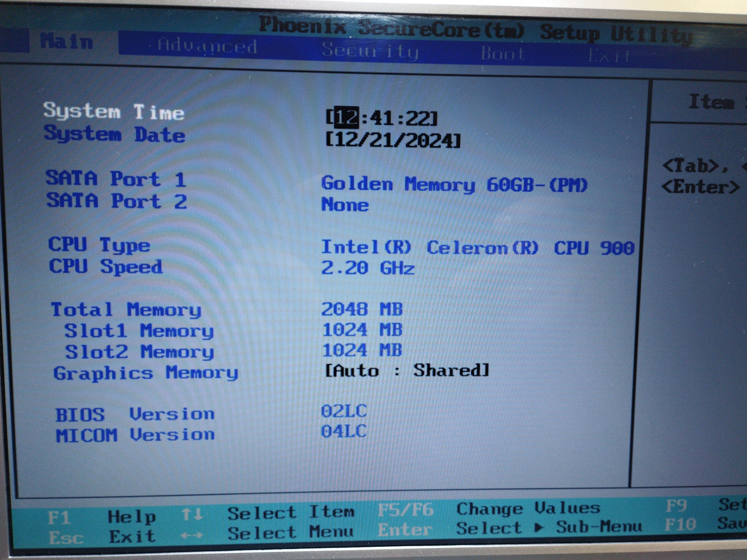This screenshot has height=560, width=747.
Task: Click the Total Memory label
Action: [x=126, y=310]
